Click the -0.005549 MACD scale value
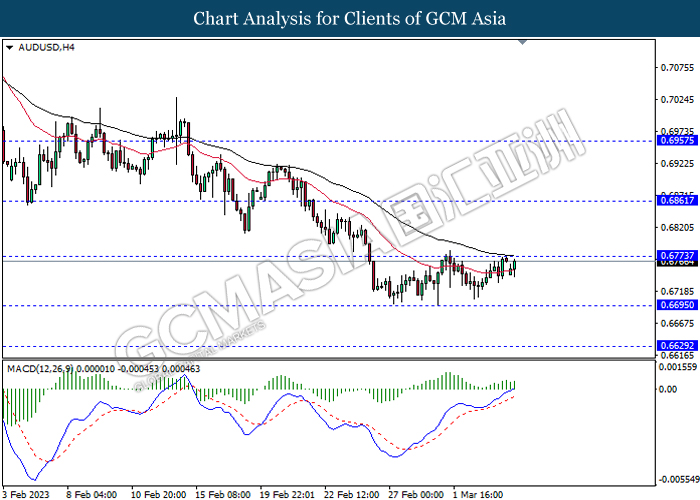Viewport: 700px width, 500px height. click(x=679, y=479)
